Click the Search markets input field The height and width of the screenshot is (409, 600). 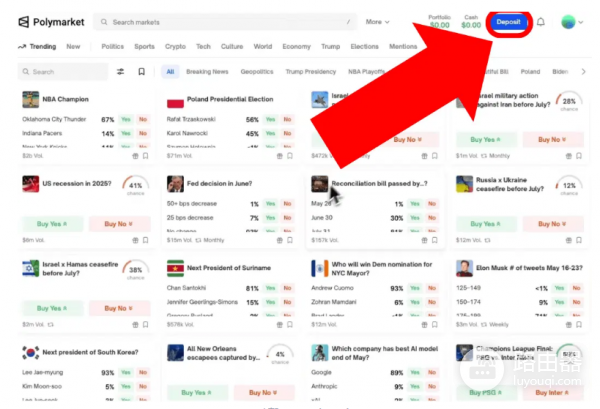click(230, 21)
